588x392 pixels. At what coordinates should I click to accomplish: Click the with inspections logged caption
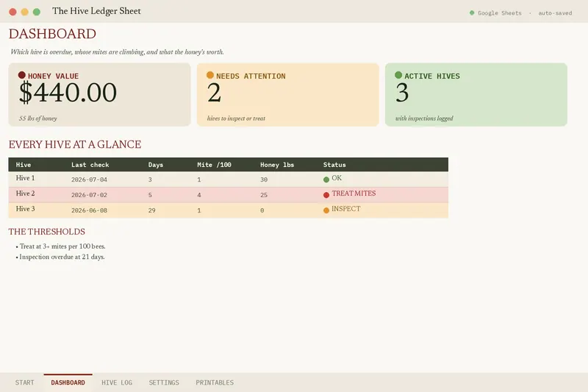(x=424, y=118)
